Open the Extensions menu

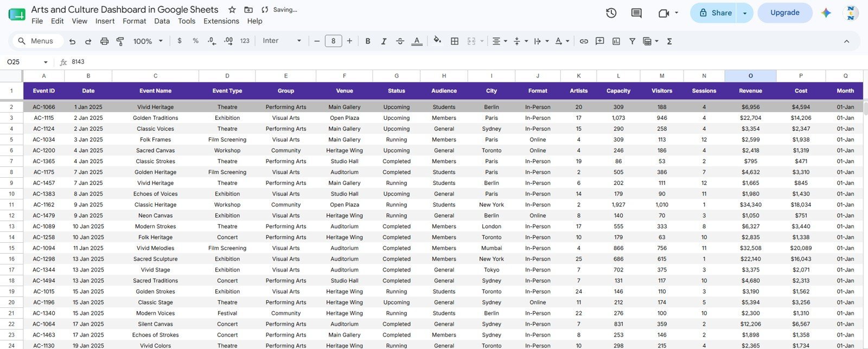point(221,21)
